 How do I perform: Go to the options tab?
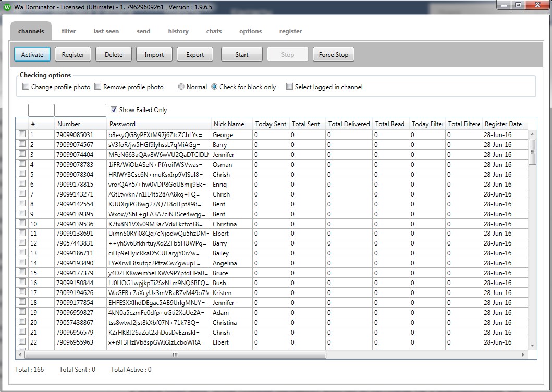pyautogui.click(x=250, y=31)
